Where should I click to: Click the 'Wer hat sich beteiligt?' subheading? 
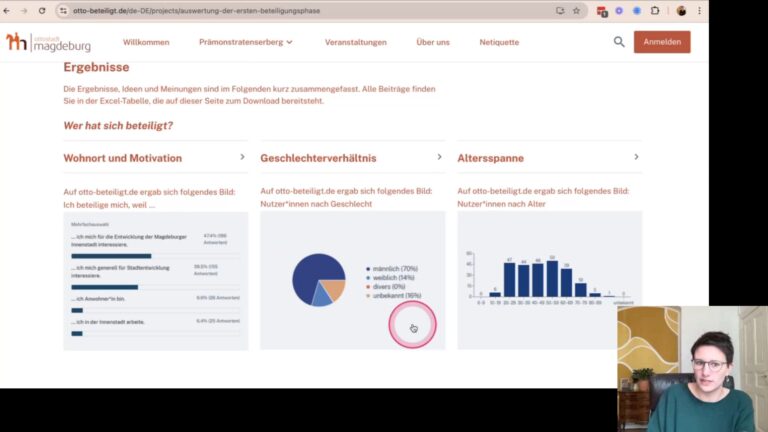[118, 125]
